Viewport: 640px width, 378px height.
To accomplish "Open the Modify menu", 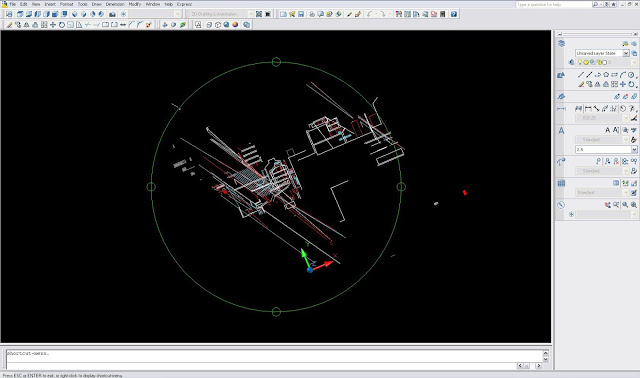I will pyautogui.click(x=135, y=4).
